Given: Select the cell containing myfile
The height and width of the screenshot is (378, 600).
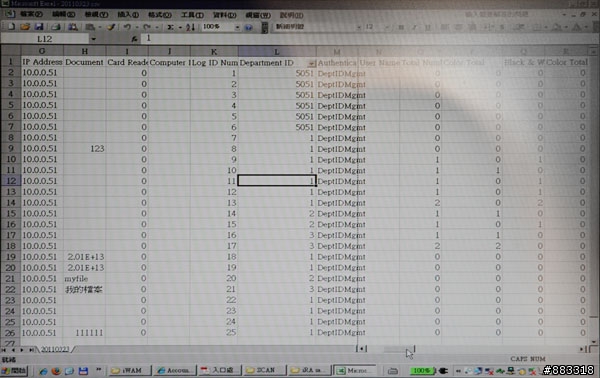Looking at the screenshot, I should [x=85, y=279].
